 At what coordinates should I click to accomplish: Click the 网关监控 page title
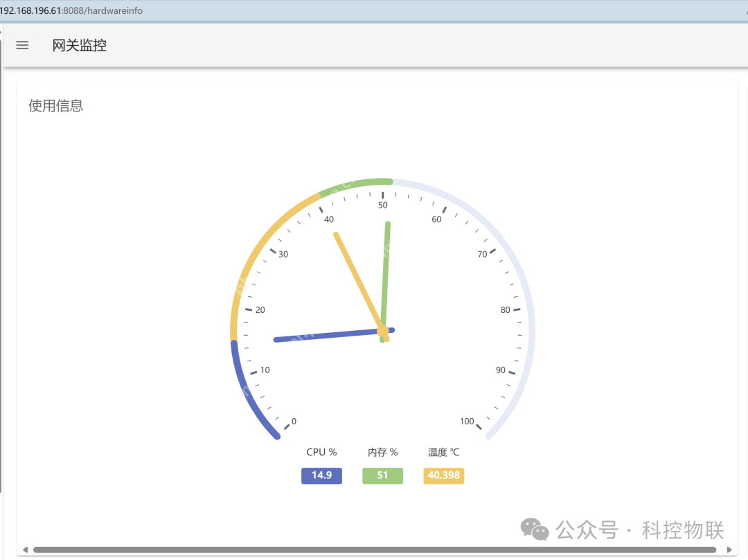80,46
